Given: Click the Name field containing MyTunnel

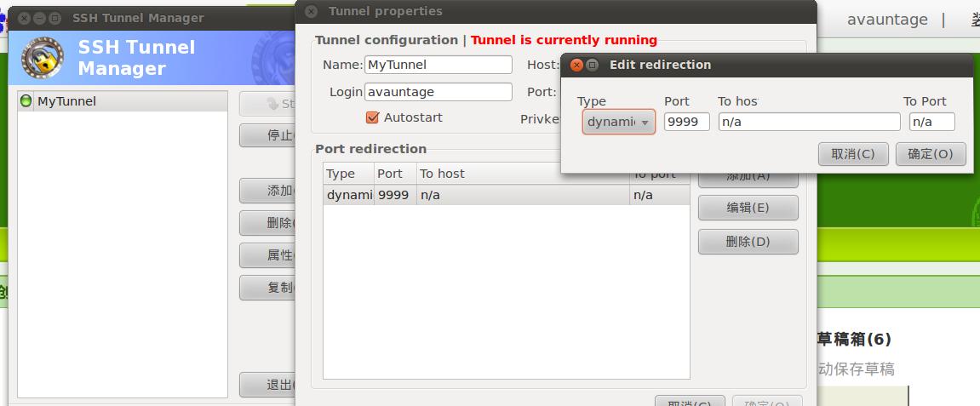Looking at the screenshot, I should coord(438,65).
